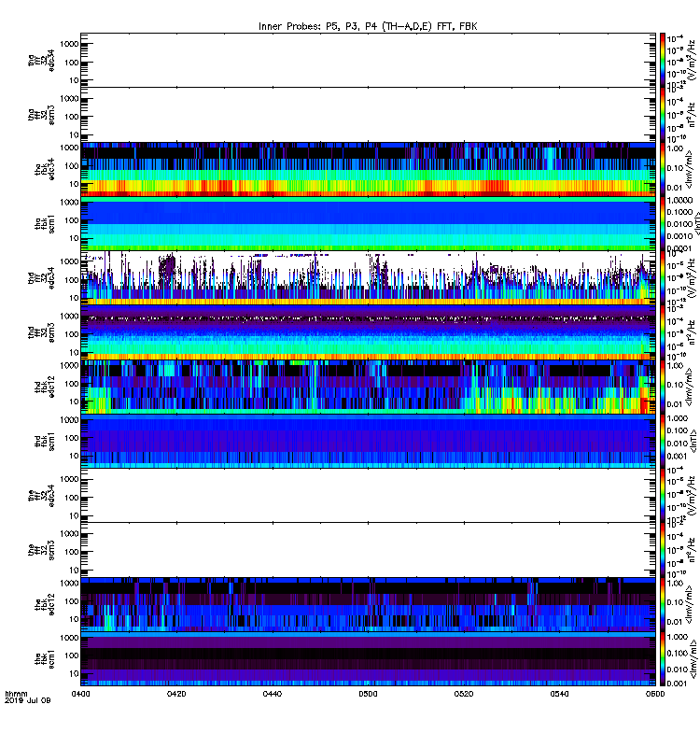Image resolution: width=700 pixels, height=747 pixels.
Task: Click the 0420 time axis label
Action: click(x=176, y=694)
